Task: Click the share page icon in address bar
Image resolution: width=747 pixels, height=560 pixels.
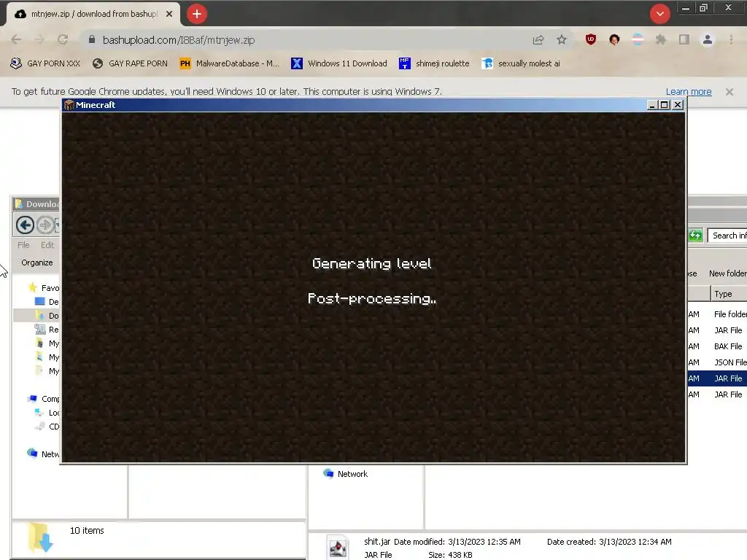Action: 538,40
